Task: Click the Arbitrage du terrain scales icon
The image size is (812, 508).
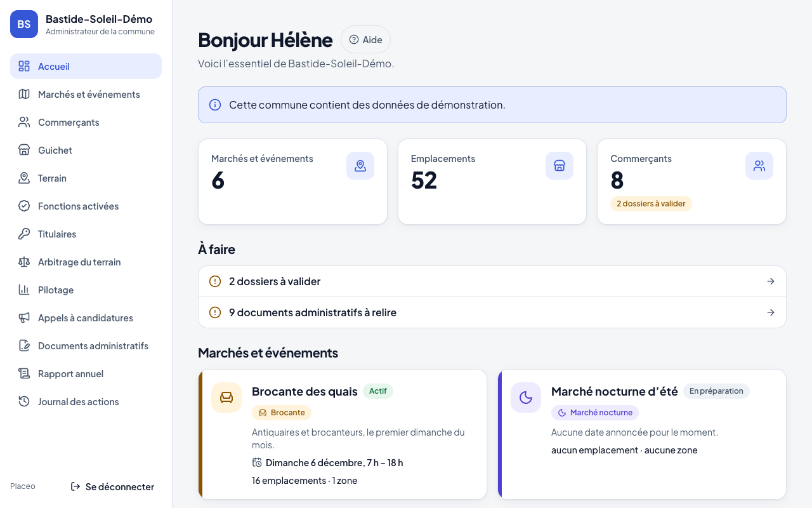Action: (x=24, y=262)
